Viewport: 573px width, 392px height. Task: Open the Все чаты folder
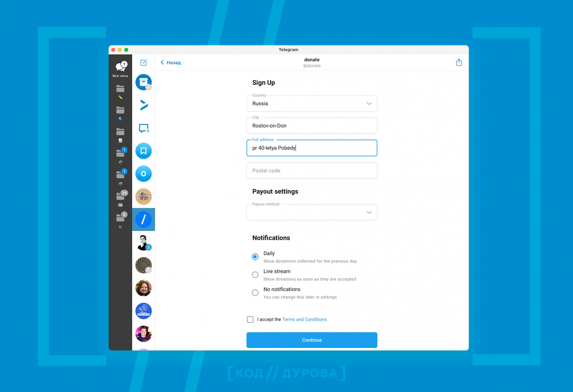point(120,69)
